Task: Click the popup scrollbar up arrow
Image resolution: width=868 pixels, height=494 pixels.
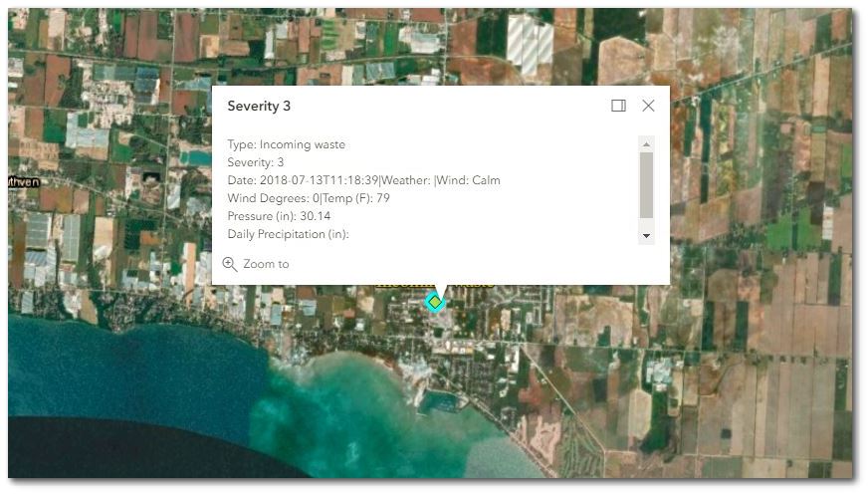Action: [x=646, y=144]
